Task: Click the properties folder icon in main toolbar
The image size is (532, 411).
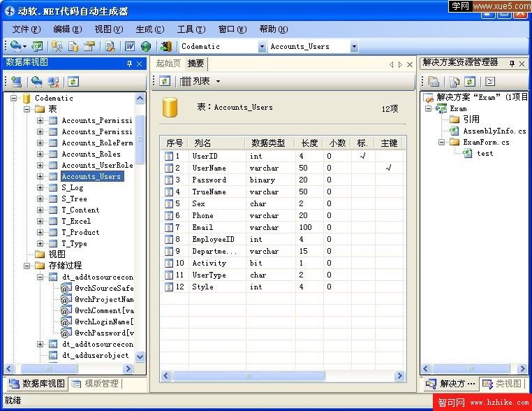Action: (x=89, y=46)
